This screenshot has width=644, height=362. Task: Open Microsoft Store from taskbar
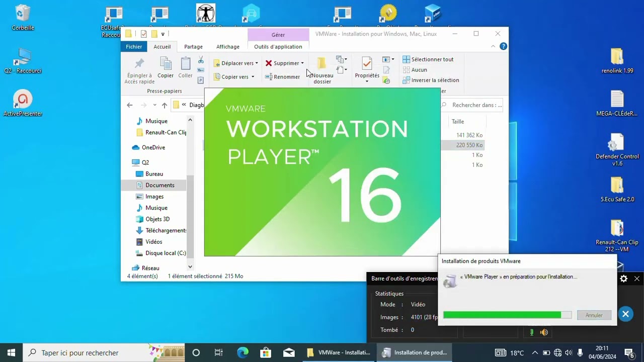[266, 352]
